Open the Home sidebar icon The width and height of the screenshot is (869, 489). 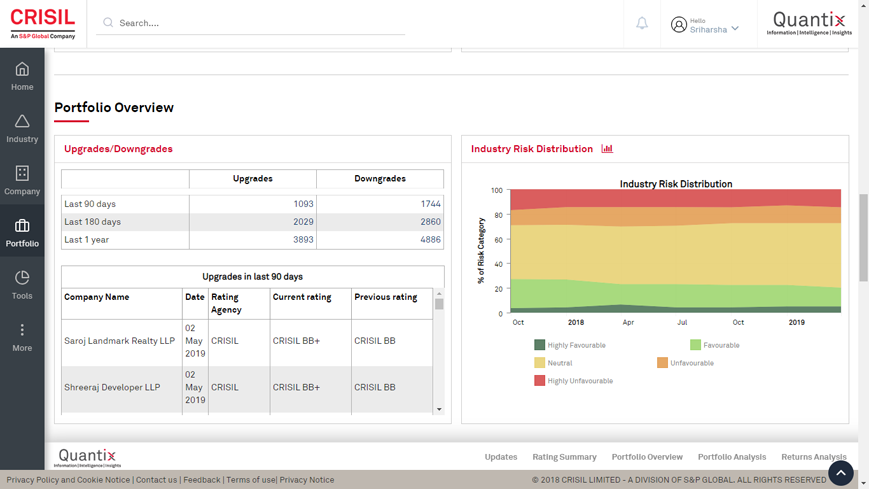click(22, 70)
